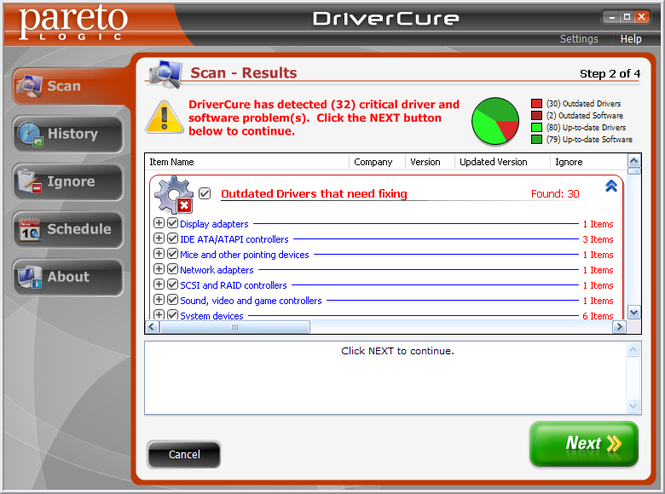Image resolution: width=665 pixels, height=494 pixels.
Task: Close the DriverCure window
Action: click(642, 17)
